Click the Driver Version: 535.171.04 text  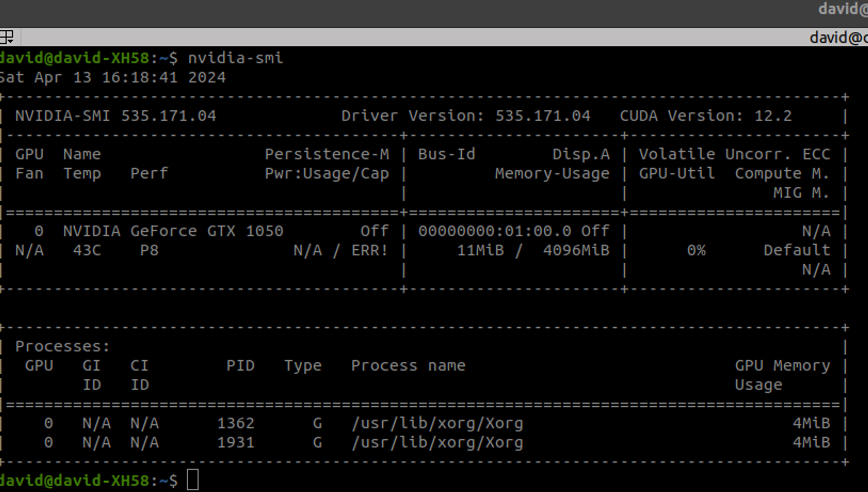[466, 116]
